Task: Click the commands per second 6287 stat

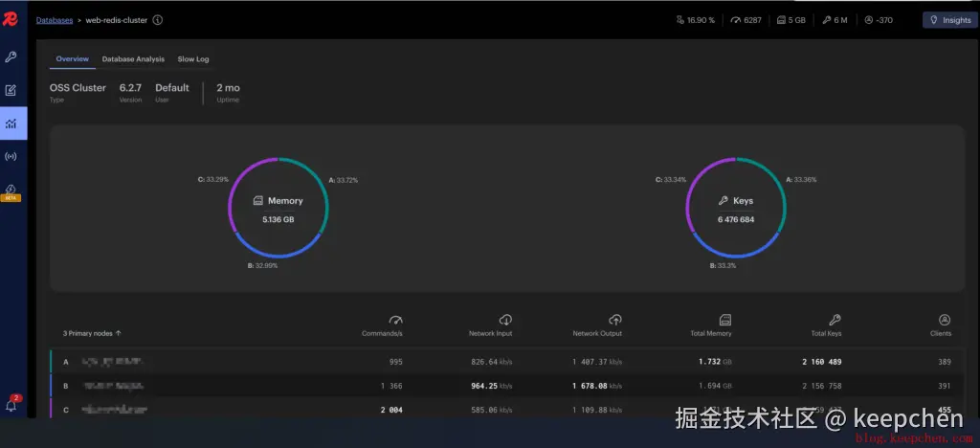Action: point(746,20)
